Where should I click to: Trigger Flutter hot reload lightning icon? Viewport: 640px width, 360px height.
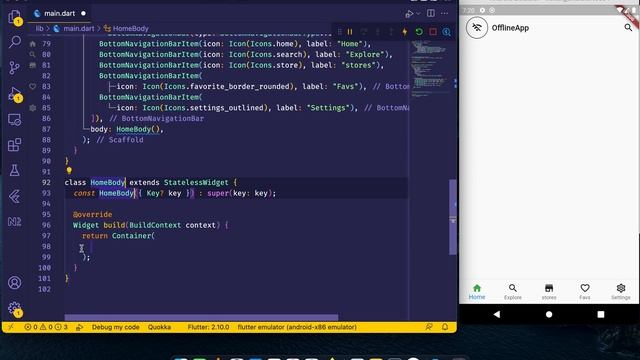point(404,32)
